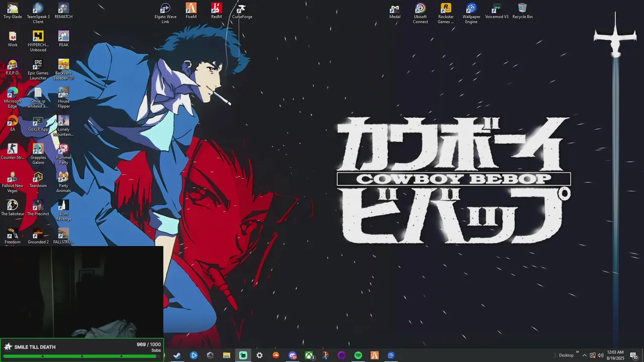Select the RedM desktop icon
The width and height of the screenshot is (644, 362).
(216, 11)
